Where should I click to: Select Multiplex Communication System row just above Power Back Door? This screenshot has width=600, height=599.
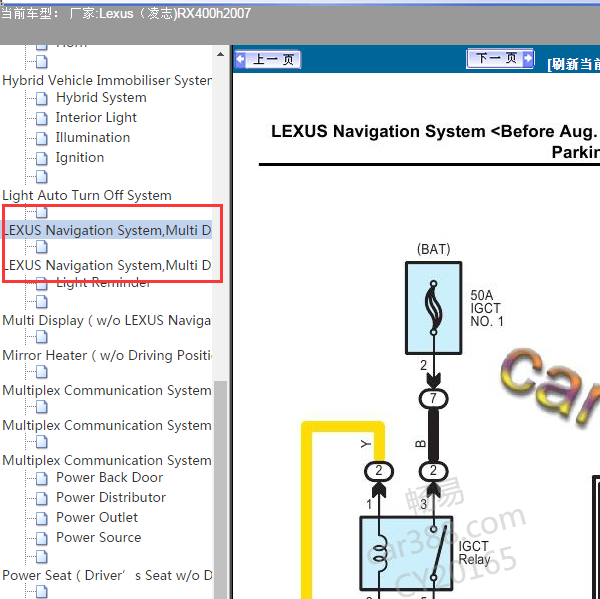107,460
